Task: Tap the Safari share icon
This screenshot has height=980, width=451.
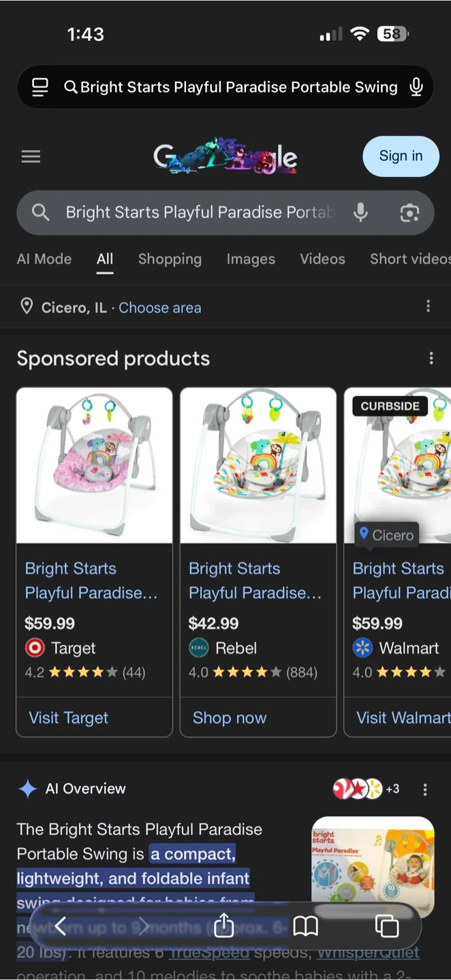Action: [223, 926]
